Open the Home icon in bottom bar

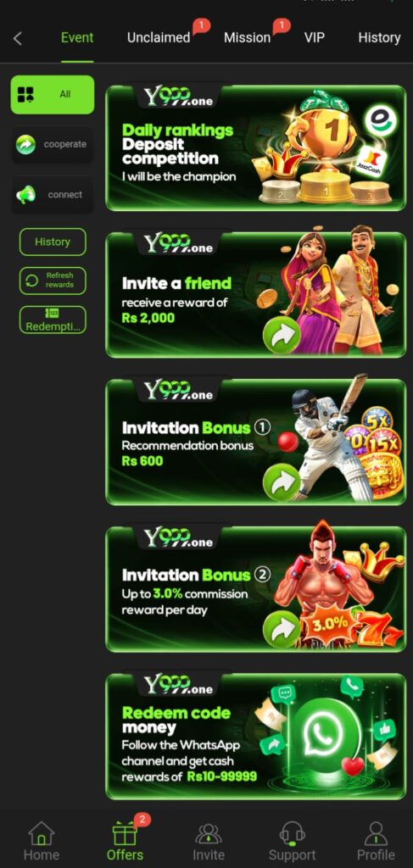[42, 834]
